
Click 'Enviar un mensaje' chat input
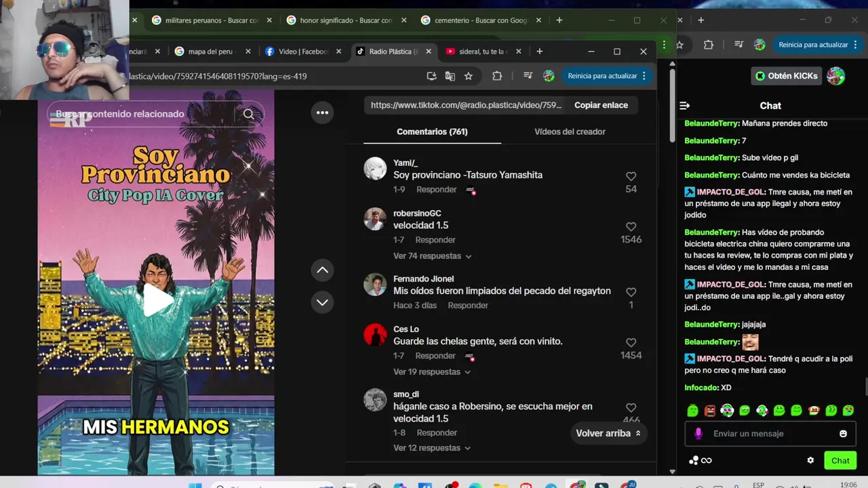tap(771, 434)
